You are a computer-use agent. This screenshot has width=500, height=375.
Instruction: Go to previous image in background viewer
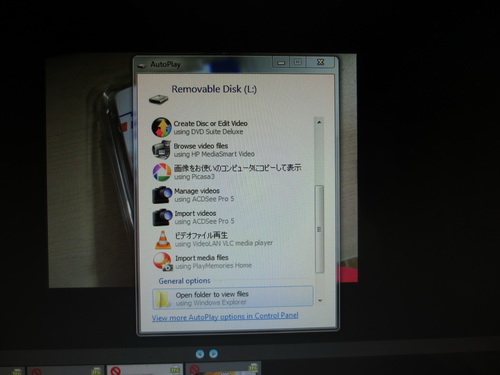(200, 354)
